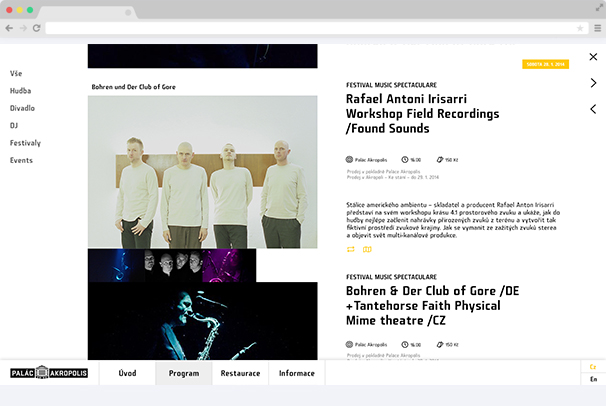
Task: Filter events by Hudba
Action: tap(21, 91)
